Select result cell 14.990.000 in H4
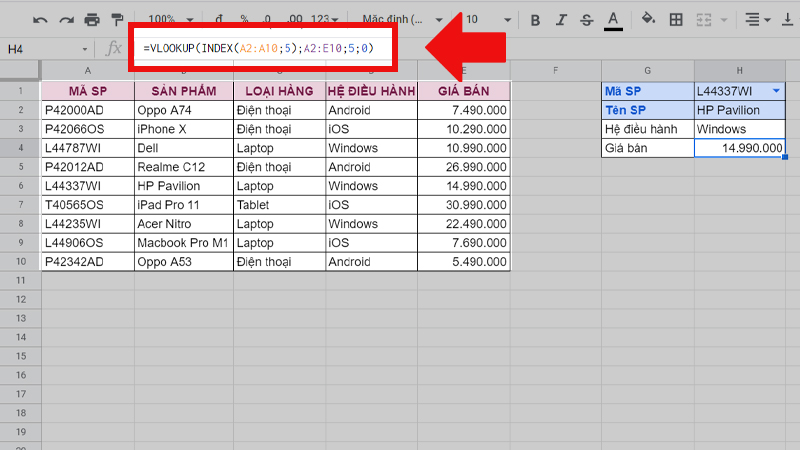 click(x=739, y=148)
